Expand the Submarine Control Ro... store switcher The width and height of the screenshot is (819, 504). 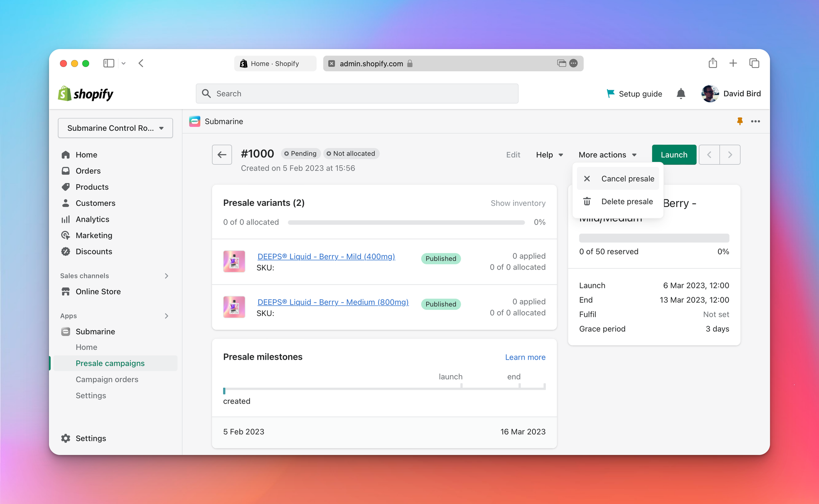point(116,128)
